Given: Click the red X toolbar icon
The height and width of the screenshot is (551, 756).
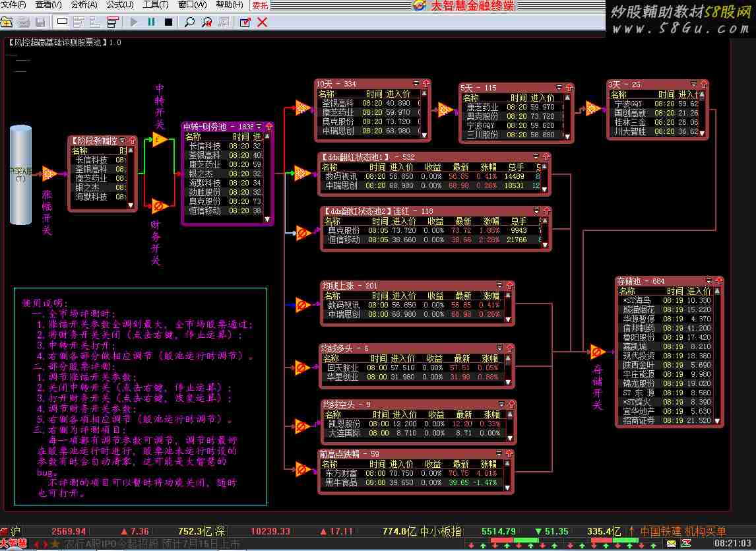Looking at the screenshot, I should tap(262, 22).
